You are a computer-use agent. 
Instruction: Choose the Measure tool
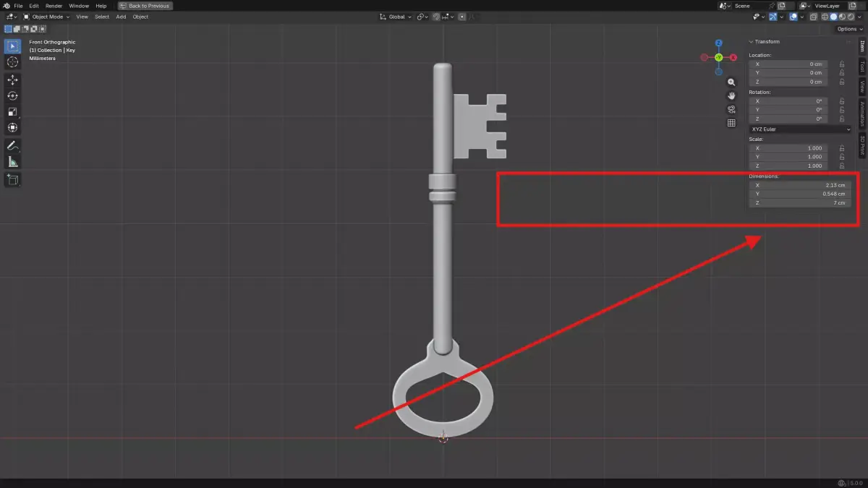[x=12, y=161]
